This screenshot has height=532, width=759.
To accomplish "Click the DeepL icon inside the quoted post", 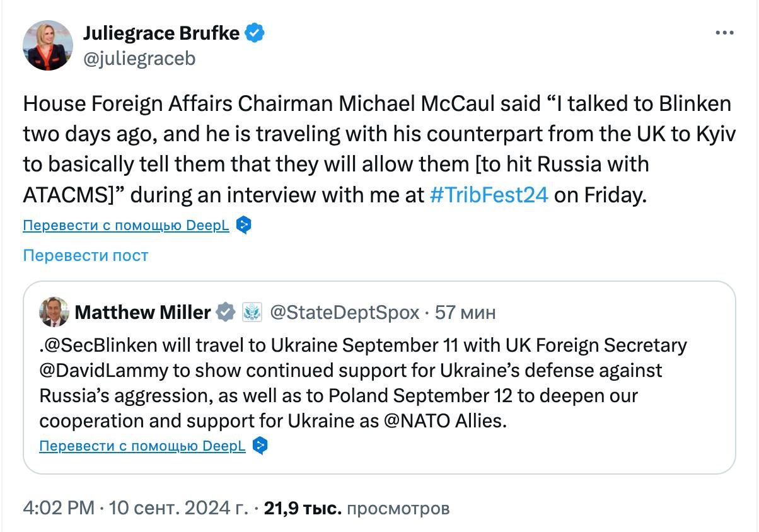I will tap(260, 446).
